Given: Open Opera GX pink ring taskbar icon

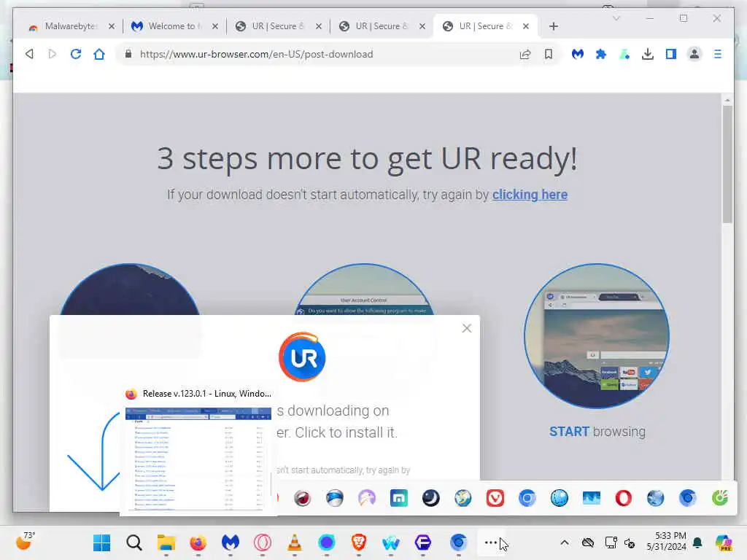Looking at the screenshot, I should pyautogui.click(x=263, y=542).
